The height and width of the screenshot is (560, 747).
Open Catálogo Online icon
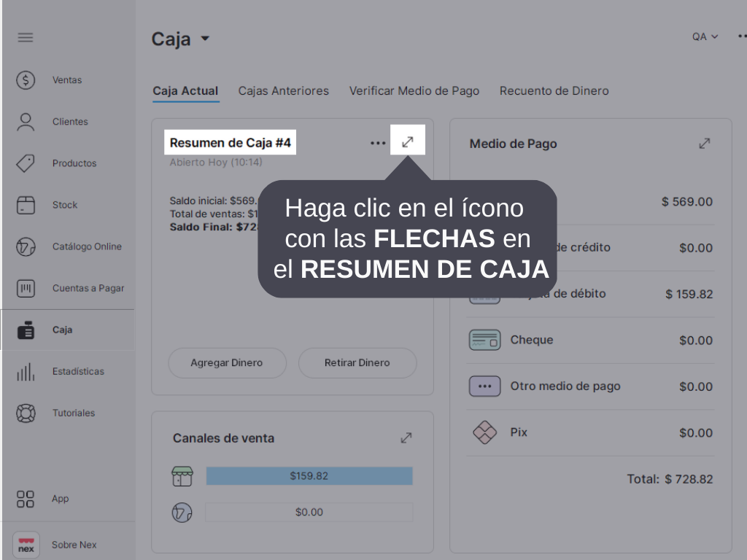pos(26,246)
